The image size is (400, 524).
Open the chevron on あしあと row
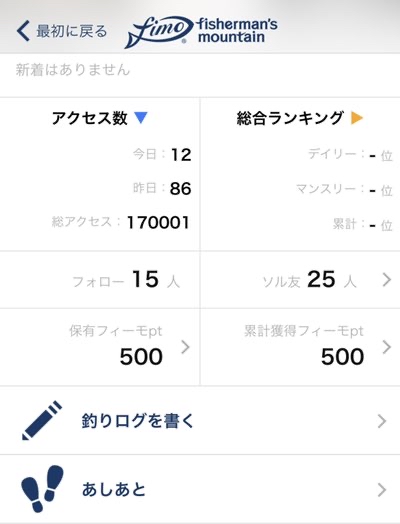[382, 490]
